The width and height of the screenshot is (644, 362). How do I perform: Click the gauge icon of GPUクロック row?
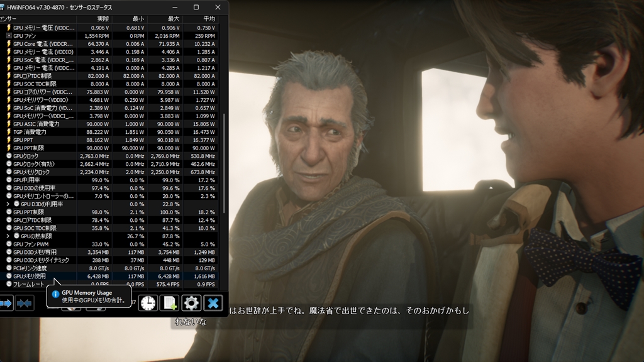[x=9, y=156]
